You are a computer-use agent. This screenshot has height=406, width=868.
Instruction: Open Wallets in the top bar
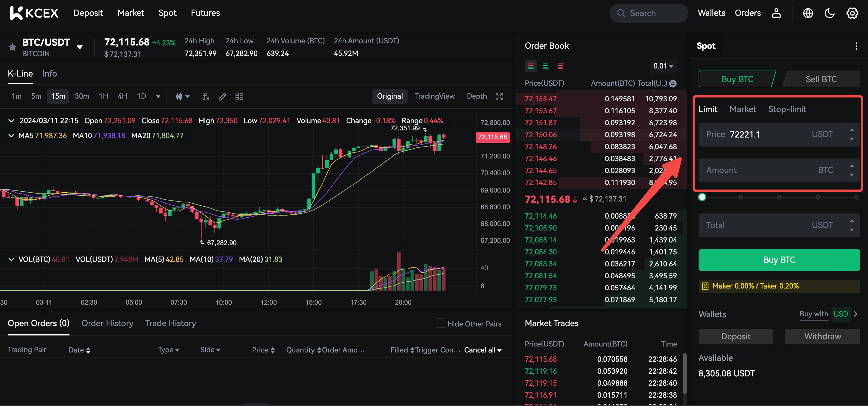click(x=711, y=13)
